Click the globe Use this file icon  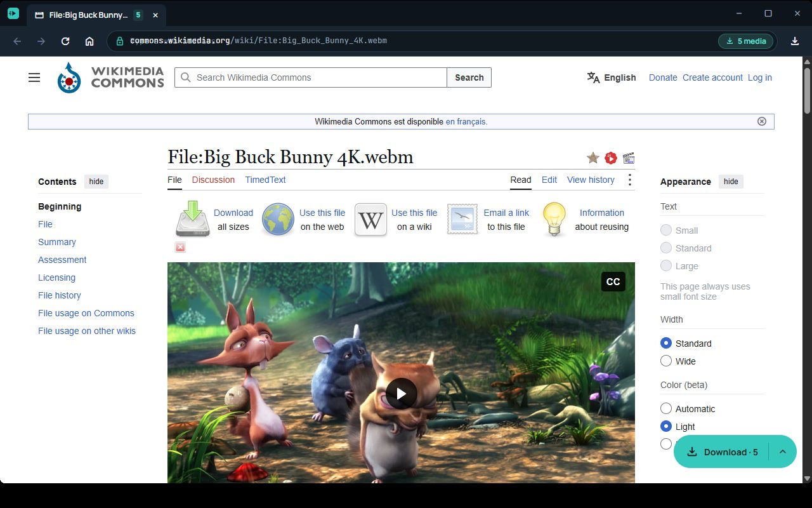pyautogui.click(x=278, y=220)
